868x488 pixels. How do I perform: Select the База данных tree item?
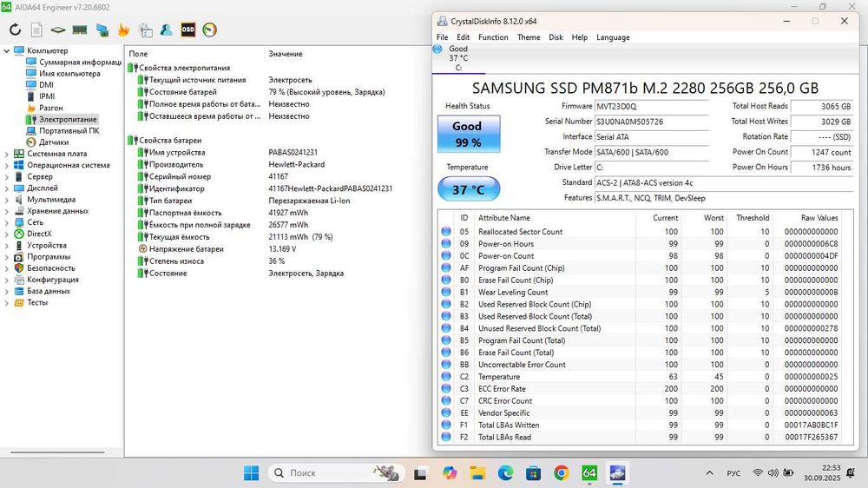point(48,291)
